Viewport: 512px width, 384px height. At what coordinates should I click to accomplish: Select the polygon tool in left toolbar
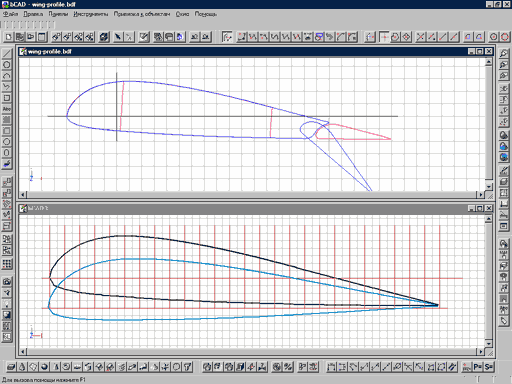[x=7, y=142]
